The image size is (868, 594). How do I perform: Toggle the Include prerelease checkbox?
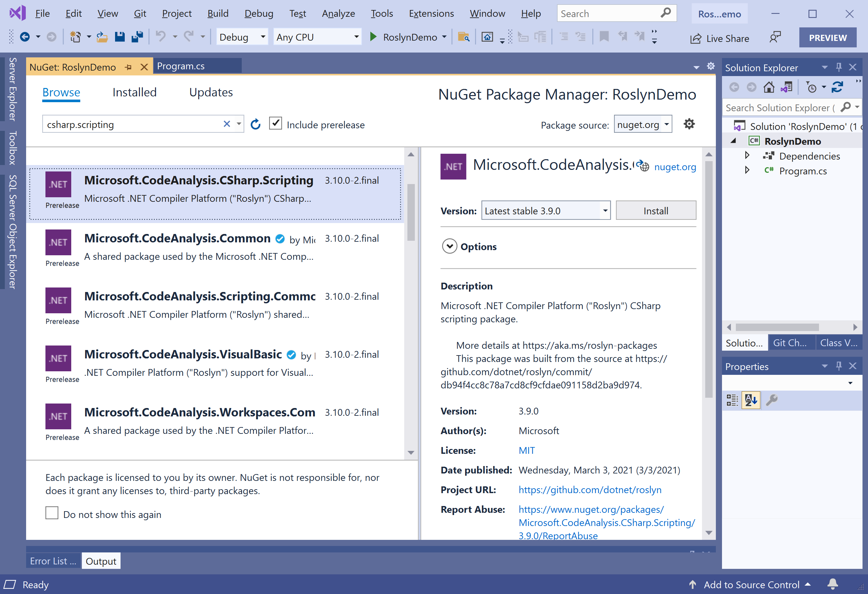275,124
